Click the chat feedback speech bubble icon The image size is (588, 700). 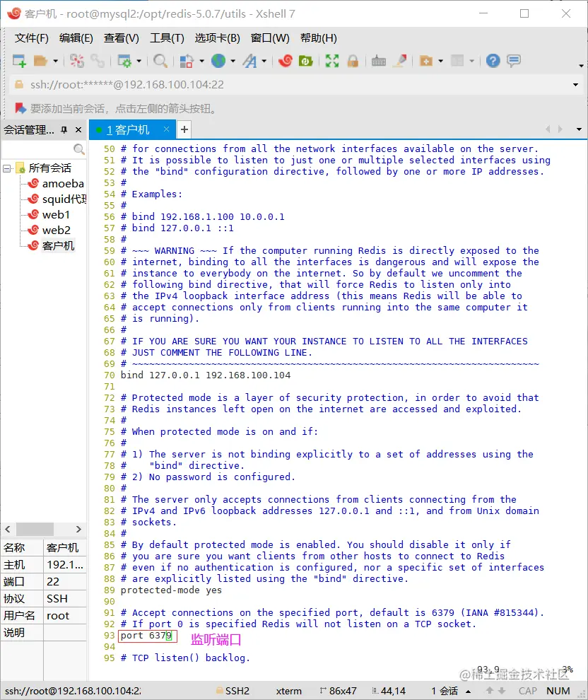[514, 61]
